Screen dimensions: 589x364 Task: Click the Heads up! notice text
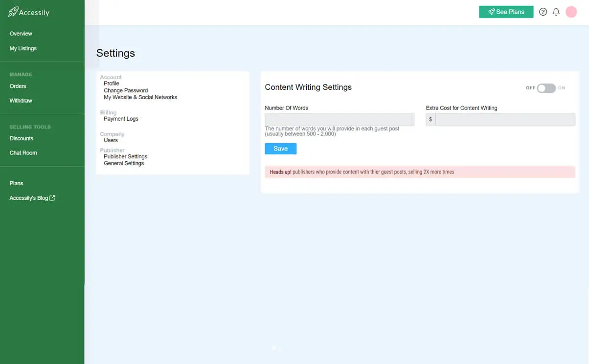point(362,172)
